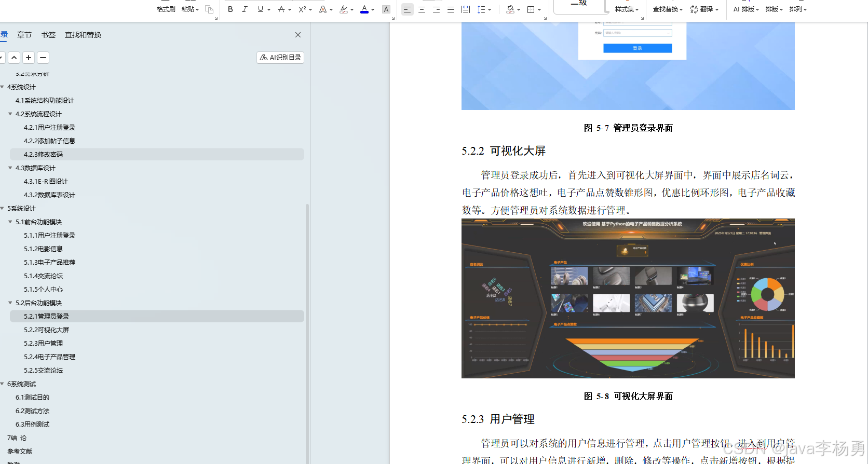Viewport: 868px width, 464px height.
Task: Open highlight color dropdown arrow
Action: pyautogui.click(x=352, y=9)
